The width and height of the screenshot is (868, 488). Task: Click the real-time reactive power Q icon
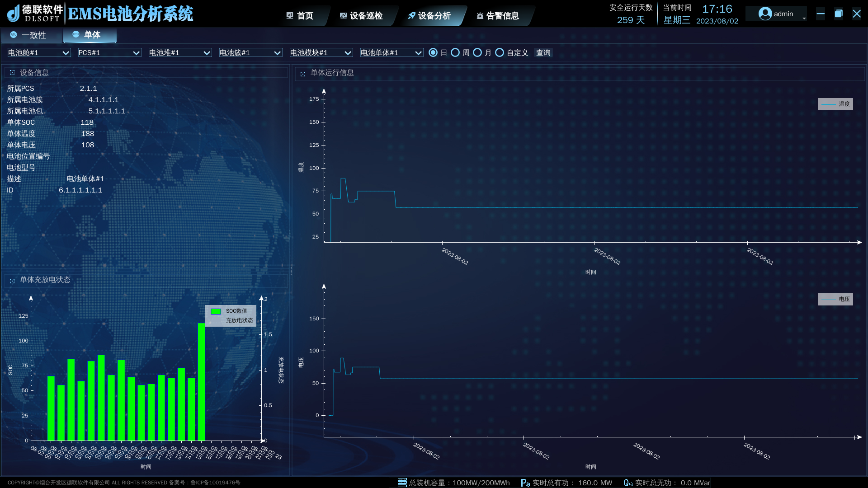click(x=627, y=483)
